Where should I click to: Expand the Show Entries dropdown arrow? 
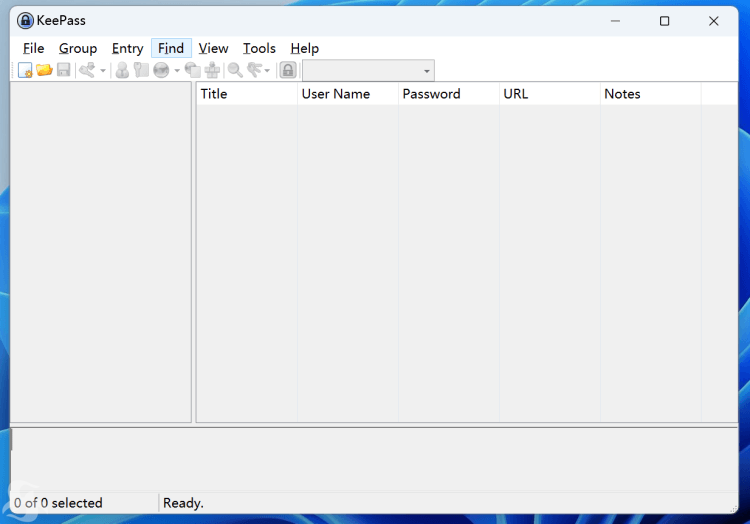click(x=267, y=71)
